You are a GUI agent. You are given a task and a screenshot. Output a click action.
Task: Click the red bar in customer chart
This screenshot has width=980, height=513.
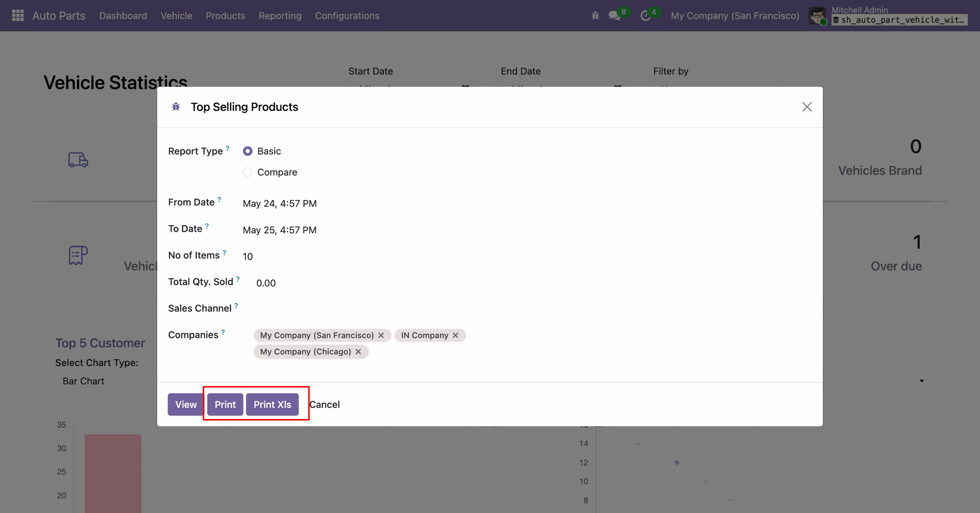(x=113, y=473)
